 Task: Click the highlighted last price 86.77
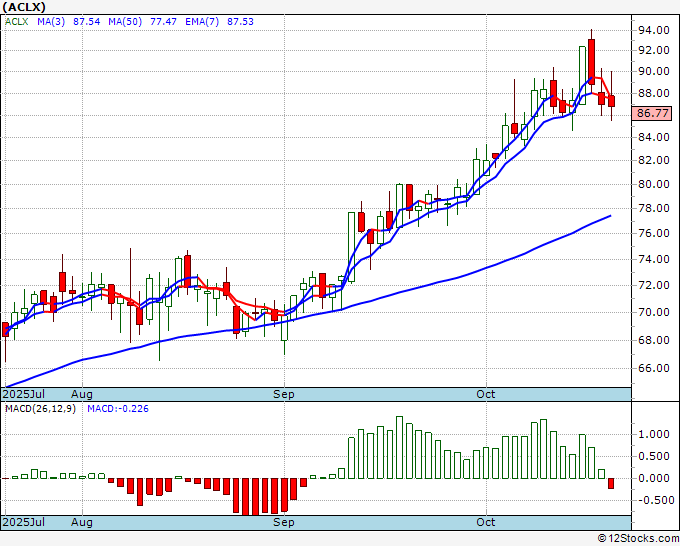[x=652, y=113]
